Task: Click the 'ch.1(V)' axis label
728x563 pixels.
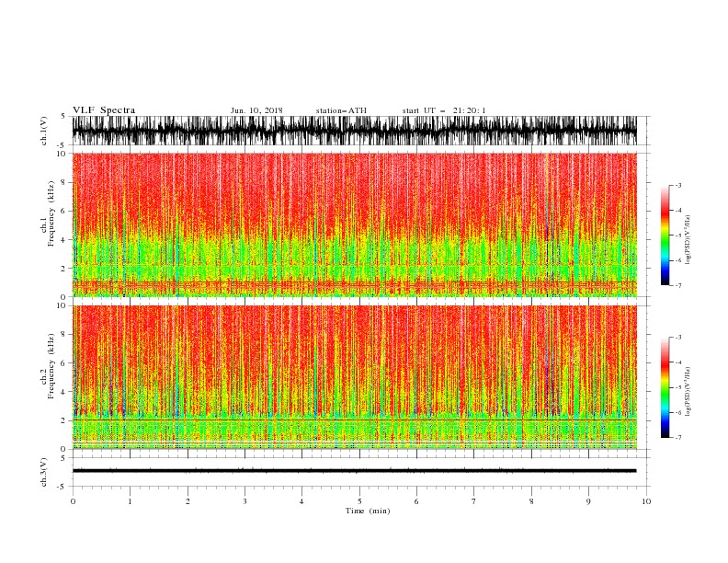Action: pos(44,131)
